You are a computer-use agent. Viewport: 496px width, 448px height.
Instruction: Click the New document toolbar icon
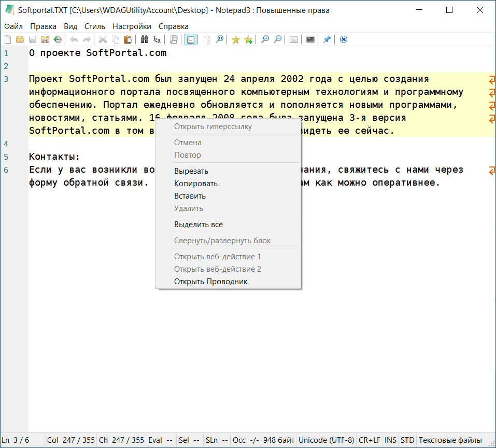(8, 39)
